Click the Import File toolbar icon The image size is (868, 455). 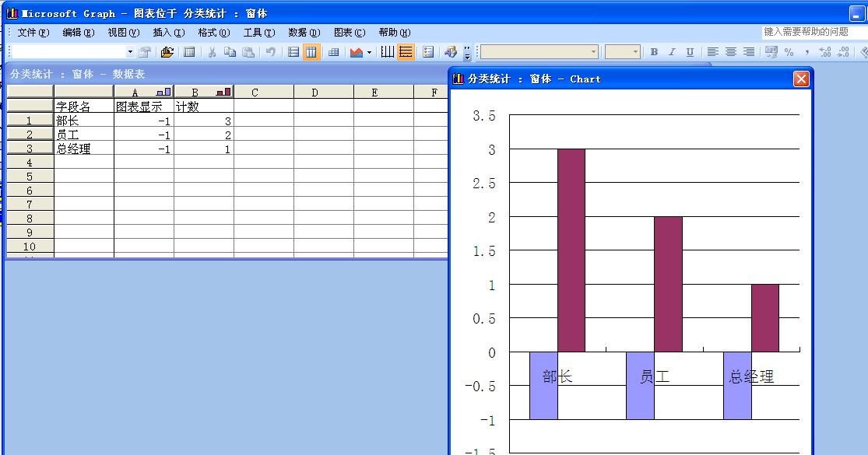coord(167,52)
